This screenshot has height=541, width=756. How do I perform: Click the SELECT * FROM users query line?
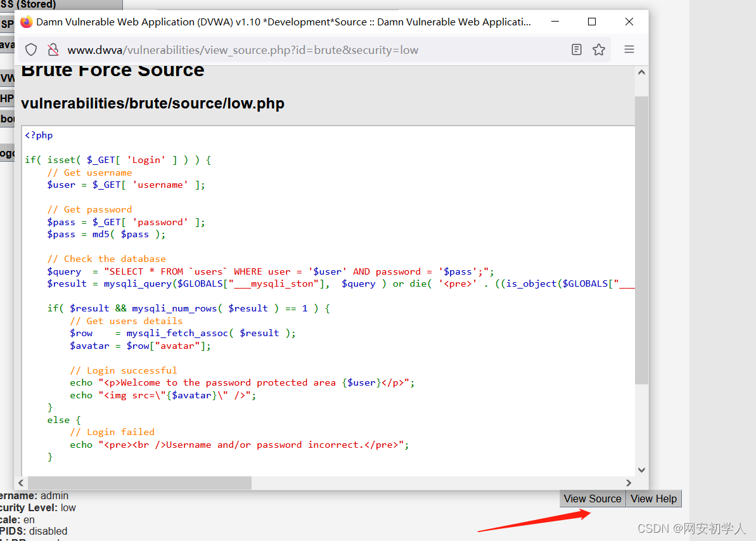click(271, 271)
